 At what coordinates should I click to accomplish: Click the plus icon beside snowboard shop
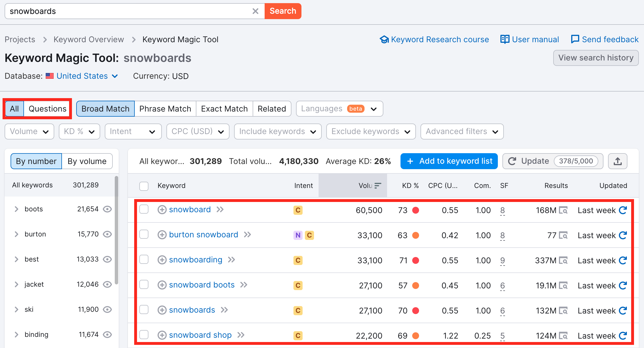coord(162,335)
